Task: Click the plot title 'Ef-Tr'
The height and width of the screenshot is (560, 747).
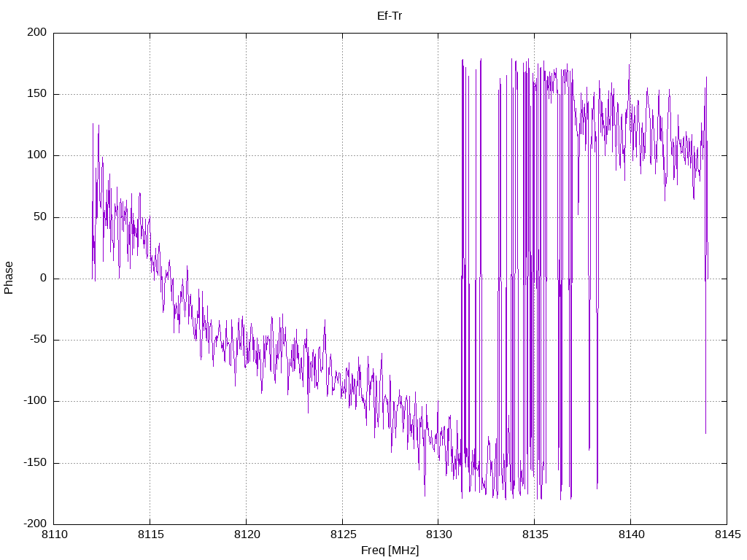Action: [390, 16]
